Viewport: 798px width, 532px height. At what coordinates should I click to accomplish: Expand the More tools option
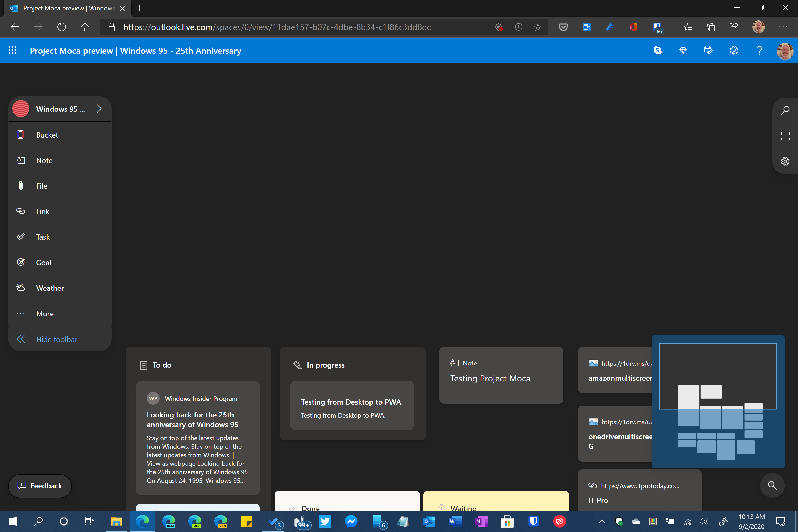[44, 313]
